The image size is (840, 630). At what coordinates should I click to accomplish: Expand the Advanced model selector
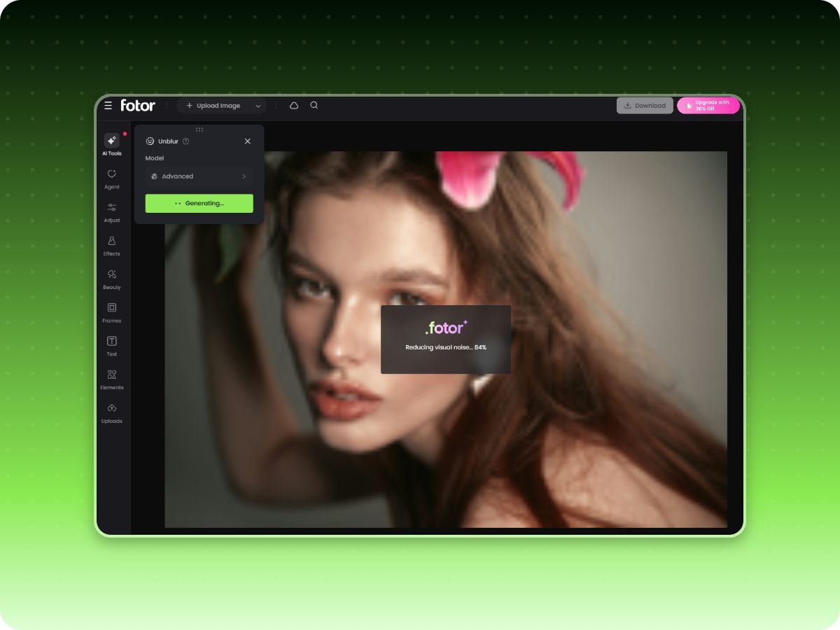click(x=199, y=176)
